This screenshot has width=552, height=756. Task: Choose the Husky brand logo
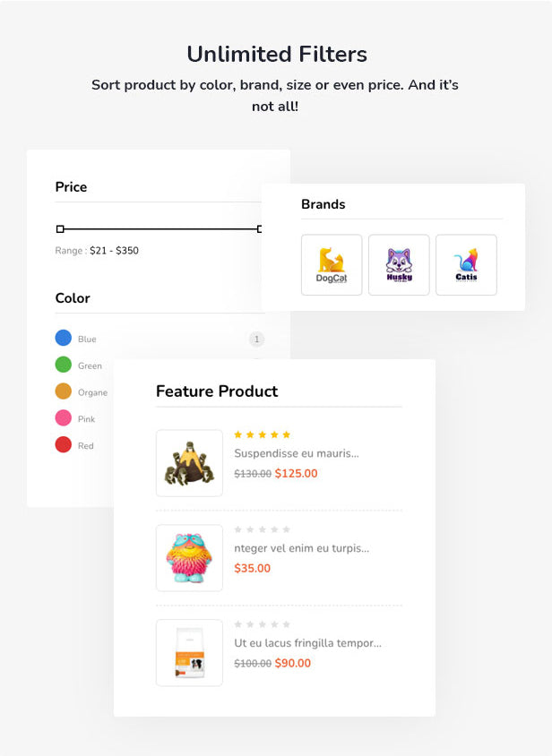coord(399,265)
